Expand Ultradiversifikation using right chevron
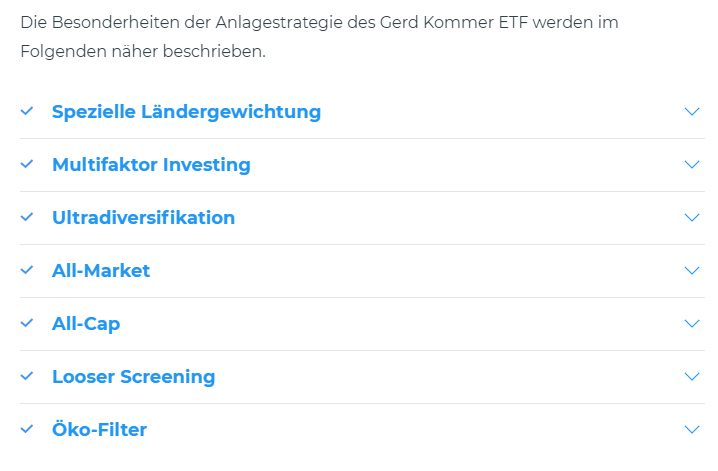 click(x=692, y=217)
